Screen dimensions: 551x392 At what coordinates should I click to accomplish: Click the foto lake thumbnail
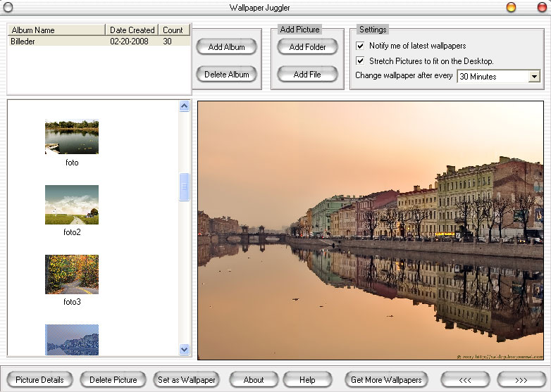[72, 137]
